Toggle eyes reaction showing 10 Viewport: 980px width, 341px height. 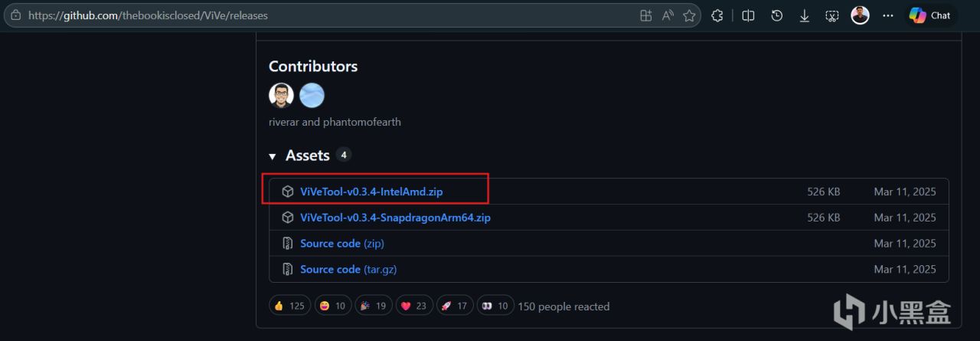[x=495, y=306]
